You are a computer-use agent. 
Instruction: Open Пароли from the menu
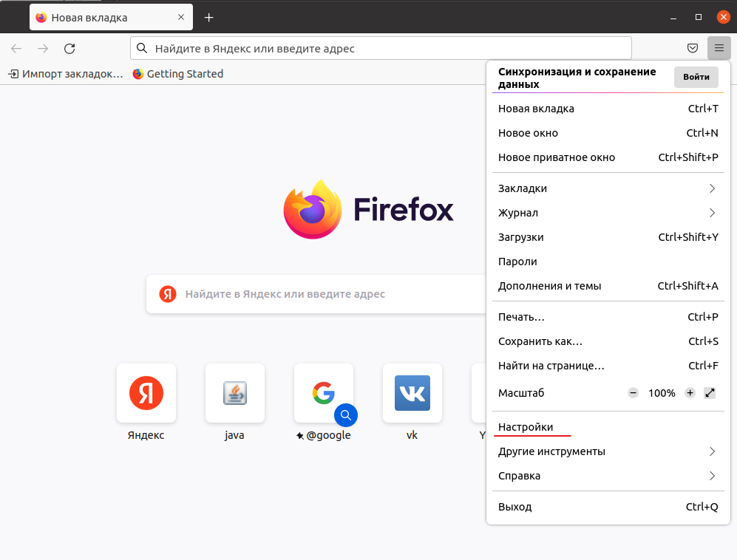coord(608,262)
